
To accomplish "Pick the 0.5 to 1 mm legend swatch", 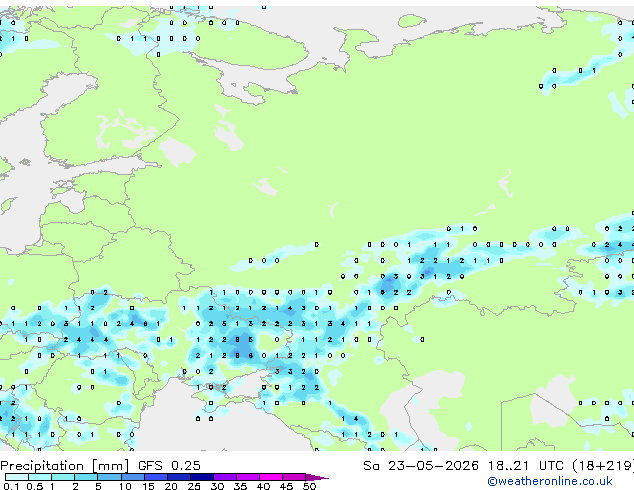I will tap(40, 477).
